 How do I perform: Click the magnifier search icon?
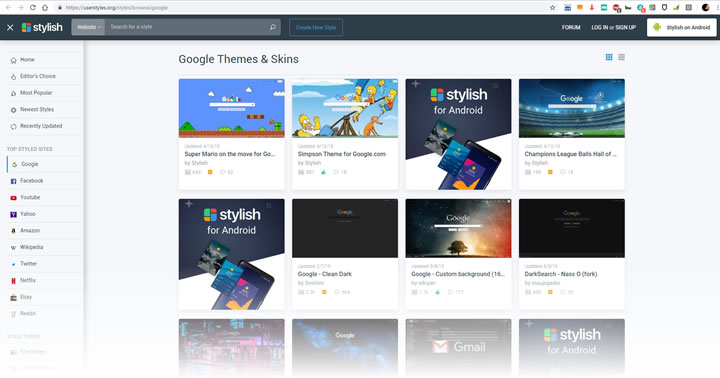pos(273,27)
